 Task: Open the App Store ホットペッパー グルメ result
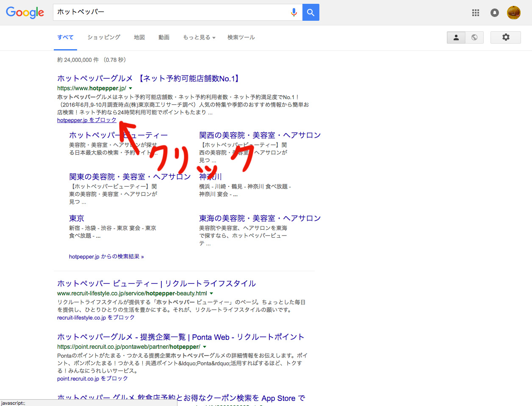tap(181, 398)
